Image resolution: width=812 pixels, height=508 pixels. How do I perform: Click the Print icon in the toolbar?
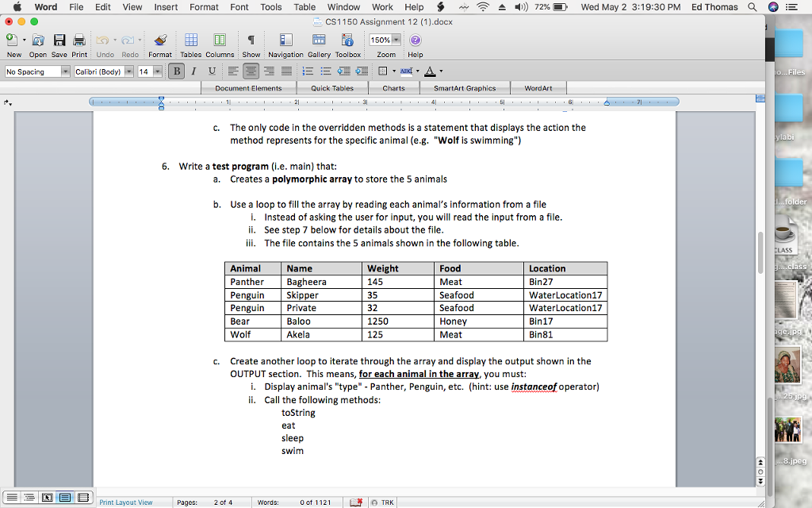point(79,41)
